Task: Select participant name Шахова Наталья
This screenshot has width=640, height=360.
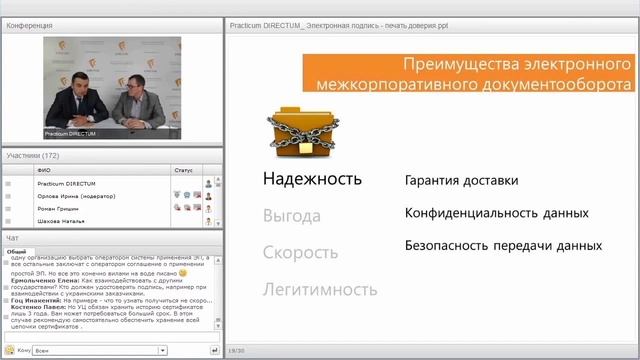Action: coord(61,221)
